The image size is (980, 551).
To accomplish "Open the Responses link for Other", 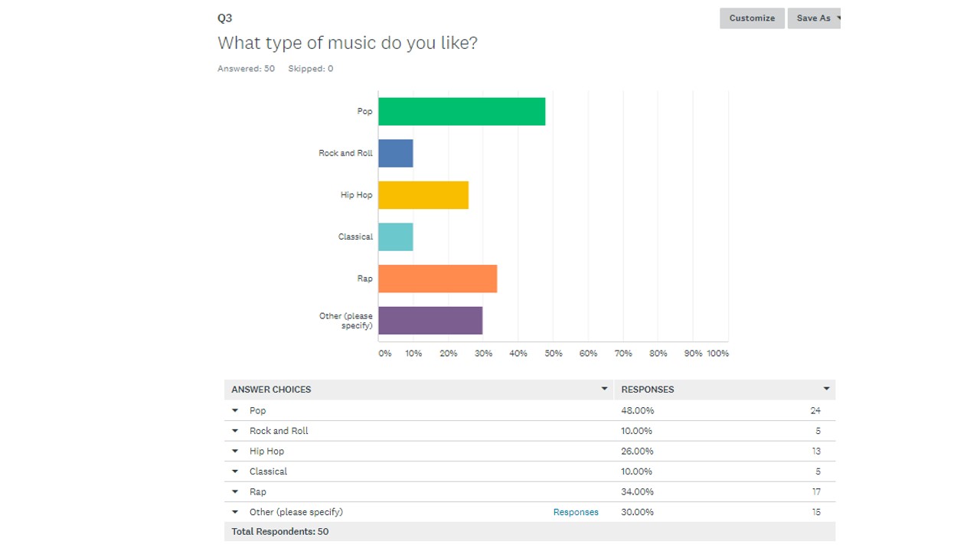I will pyautogui.click(x=576, y=512).
